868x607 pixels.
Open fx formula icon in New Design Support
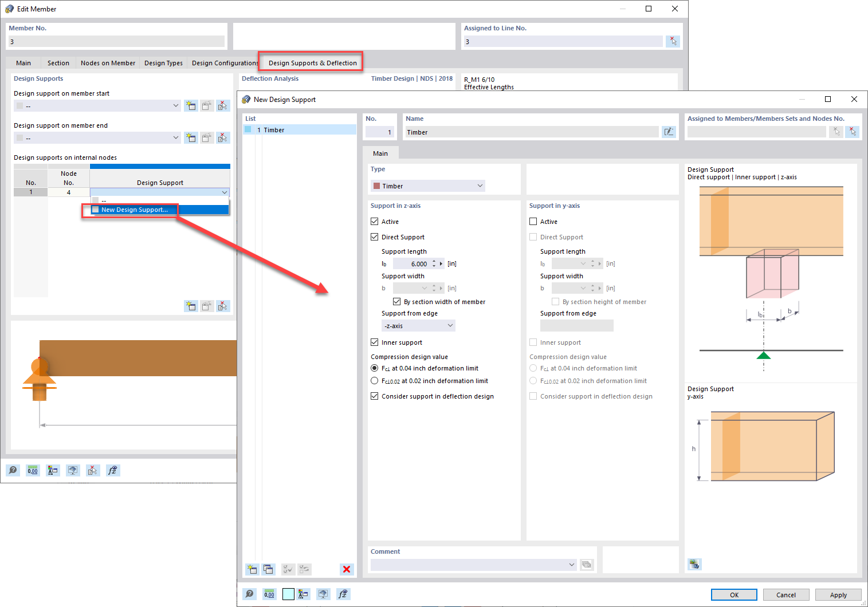click(343, 594)
